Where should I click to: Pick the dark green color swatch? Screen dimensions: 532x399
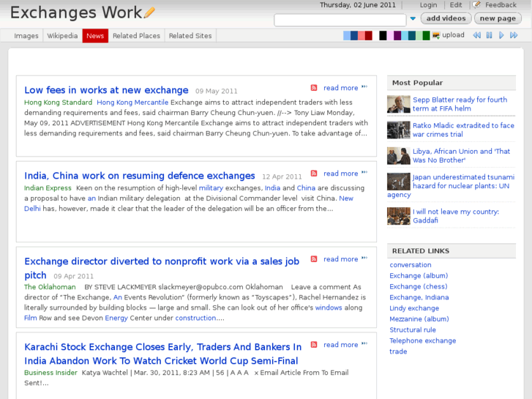point(427,36)
